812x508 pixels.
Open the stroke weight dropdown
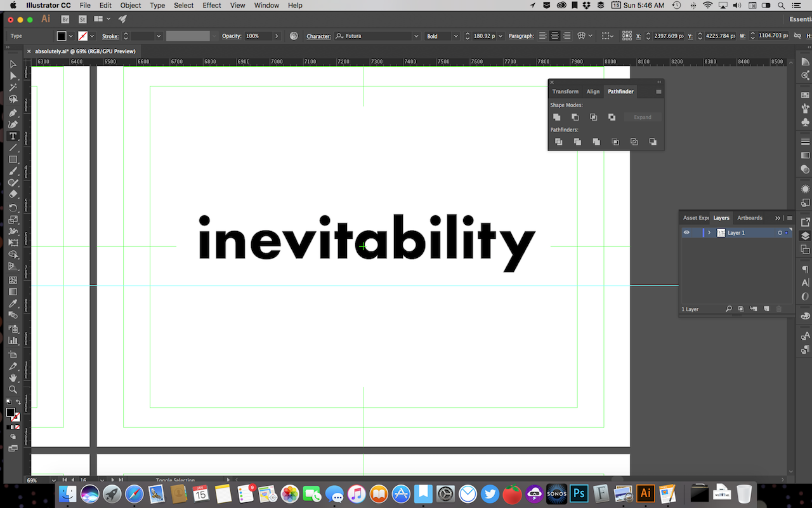click(159, 36)
